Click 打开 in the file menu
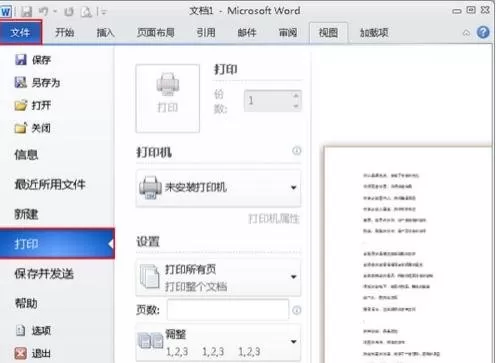496x363 pixels. click(x=41, y=105)
